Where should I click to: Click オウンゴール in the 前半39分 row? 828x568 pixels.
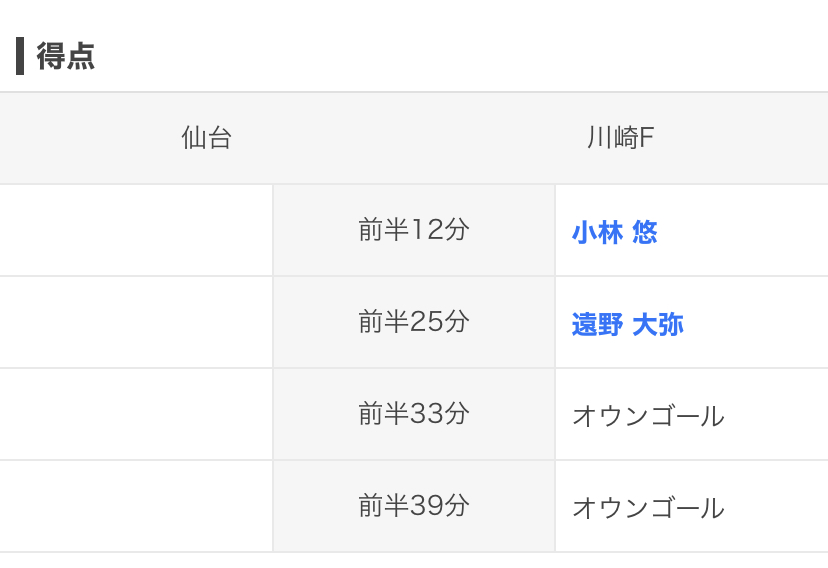coord(648,508)
